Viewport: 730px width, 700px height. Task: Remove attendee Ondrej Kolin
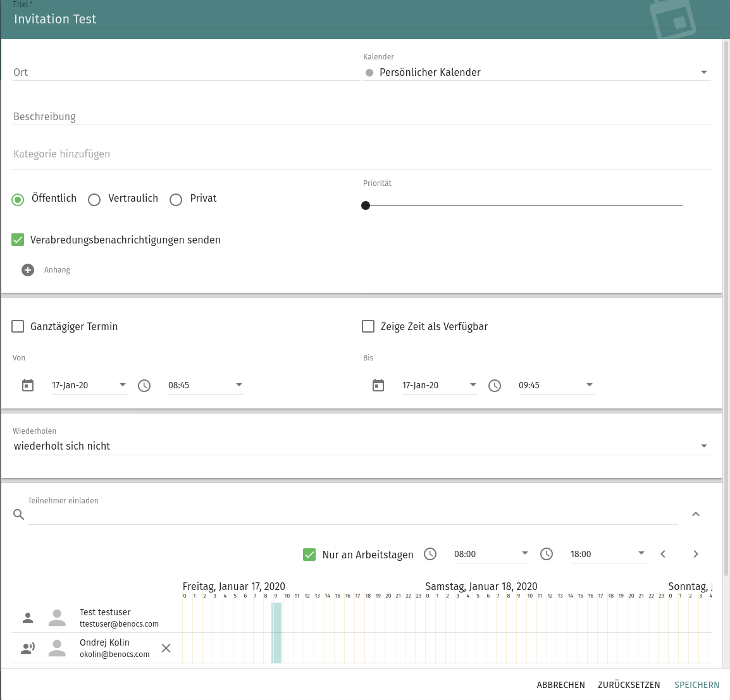[x=166, y=648]
